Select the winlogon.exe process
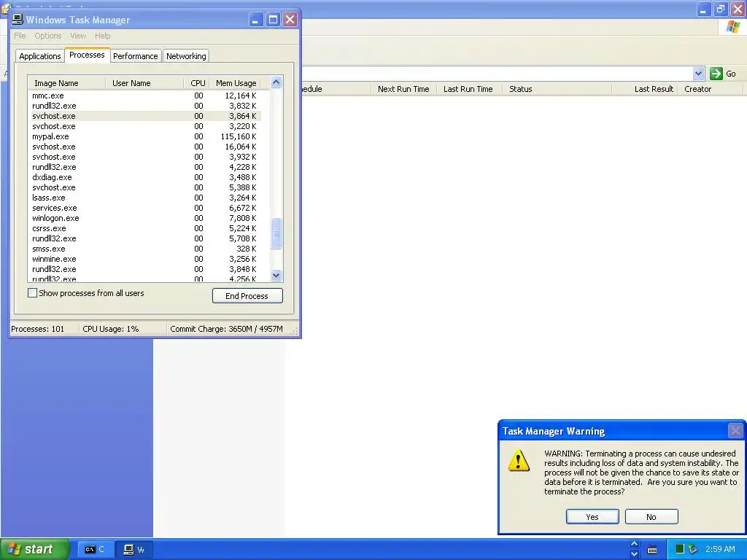Screen dimensions: 747x560 click(x=144, y=218)
